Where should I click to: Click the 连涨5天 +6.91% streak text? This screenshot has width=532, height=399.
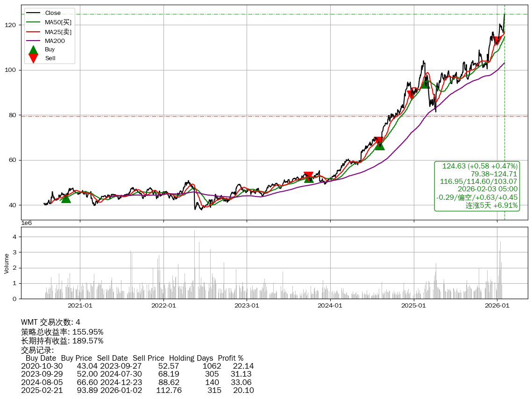(491, 205)
